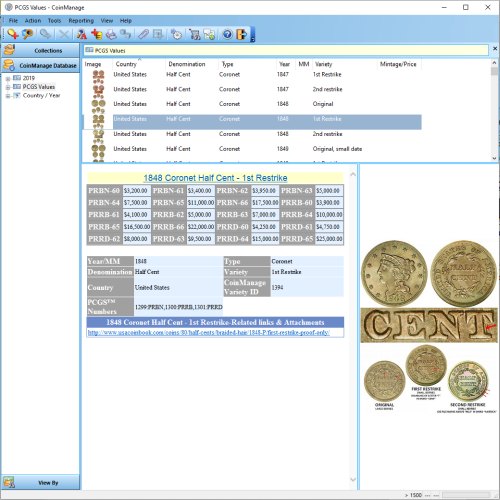Click the CoinManage app icon in title bar
Screen dimensions: 500x500
coord(9,7)
